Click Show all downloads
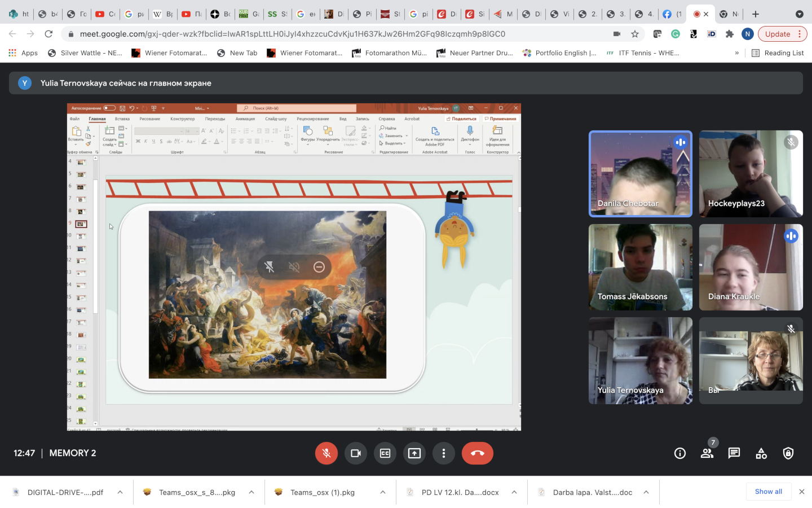The image size is (812, 508). 769,492
